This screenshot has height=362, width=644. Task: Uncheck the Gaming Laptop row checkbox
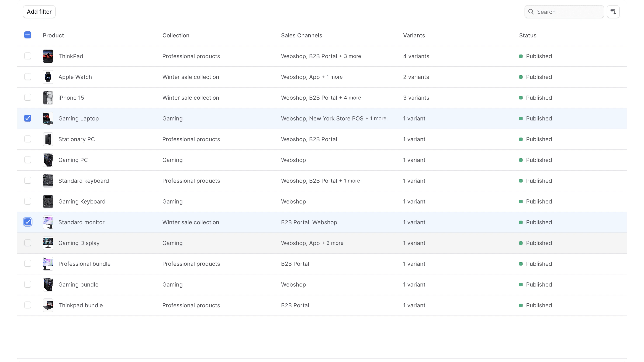tap(28, 118)
